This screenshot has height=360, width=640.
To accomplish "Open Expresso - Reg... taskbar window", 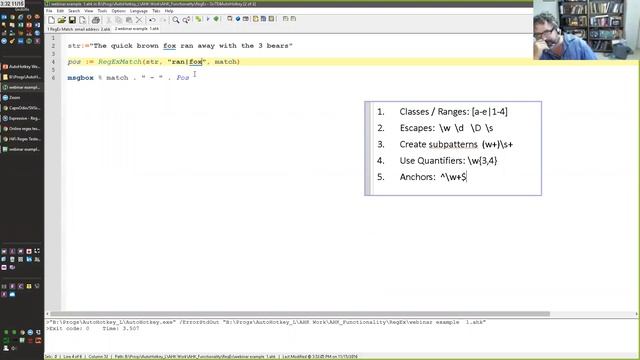I will pos(21,118).
